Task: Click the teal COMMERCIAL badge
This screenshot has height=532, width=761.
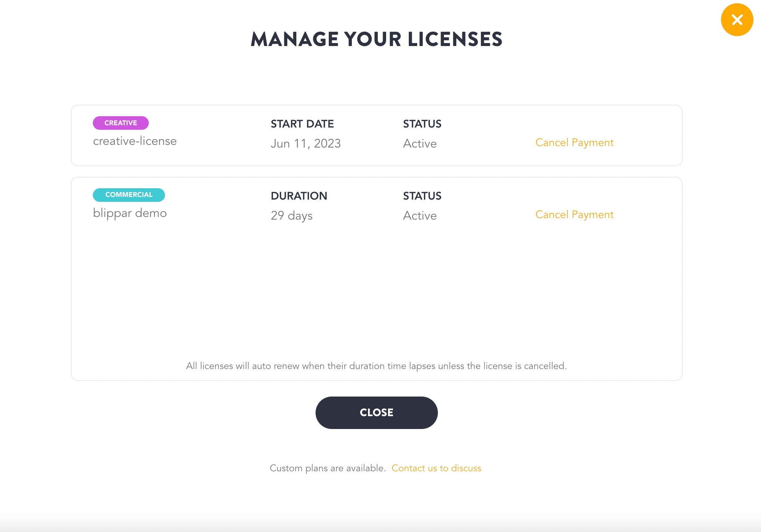Action: pyautogui.click(x=129, y=195)
